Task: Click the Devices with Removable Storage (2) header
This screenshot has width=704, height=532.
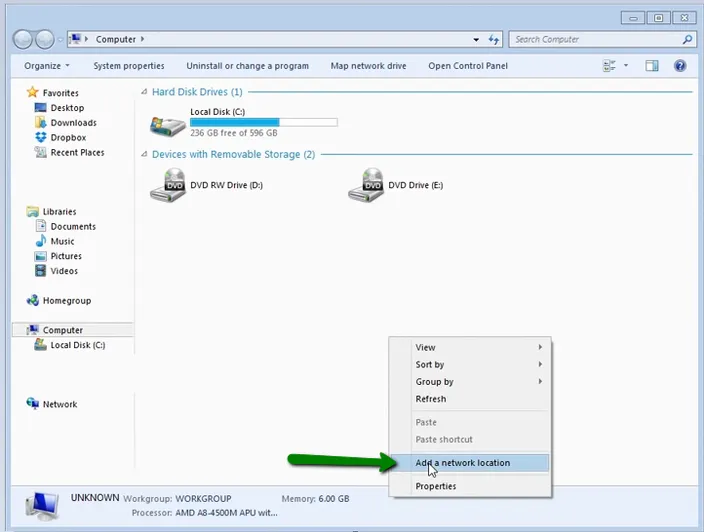Action: pyautogui.click(x=233, y=154)
